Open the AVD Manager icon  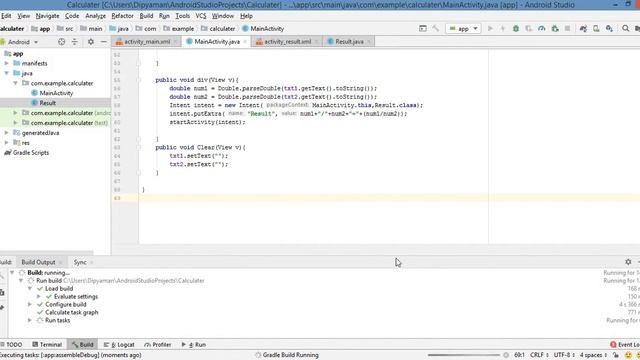[596, 29]
